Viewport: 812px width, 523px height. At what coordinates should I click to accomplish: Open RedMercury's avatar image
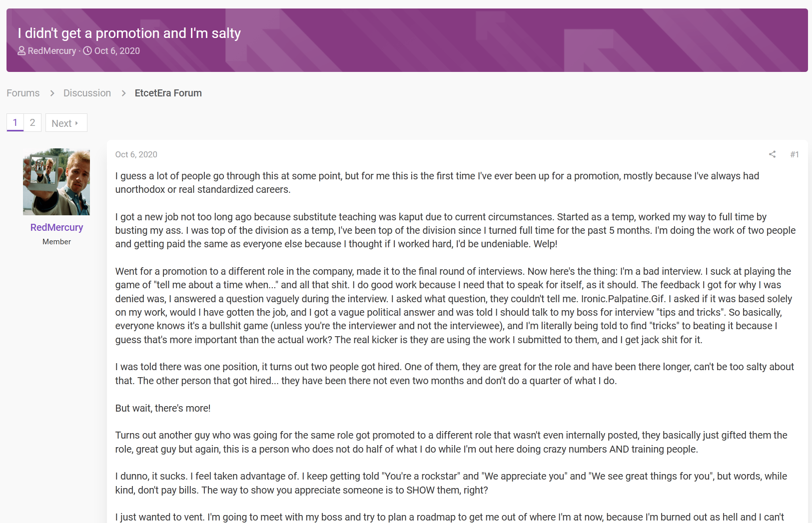(56, 182)
